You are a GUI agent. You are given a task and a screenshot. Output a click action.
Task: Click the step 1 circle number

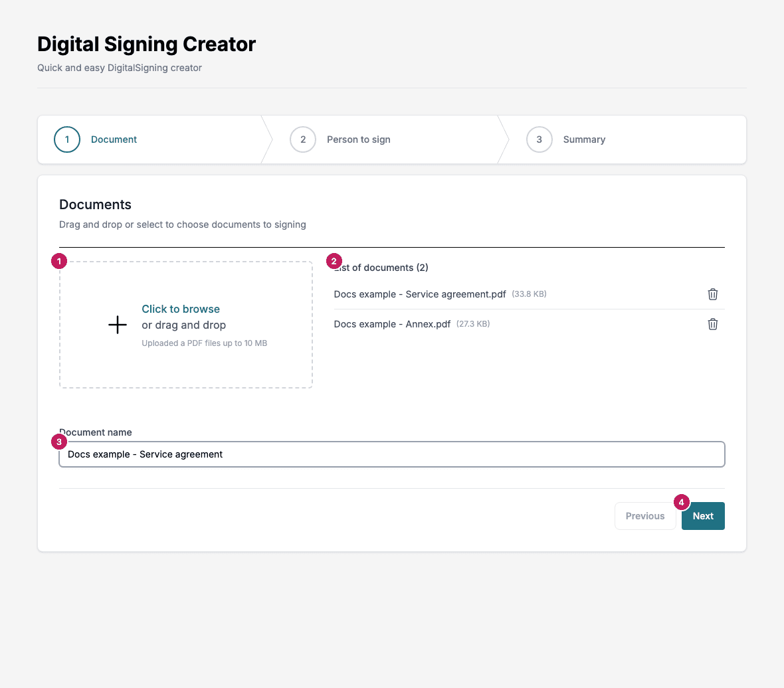coord(67,139)
